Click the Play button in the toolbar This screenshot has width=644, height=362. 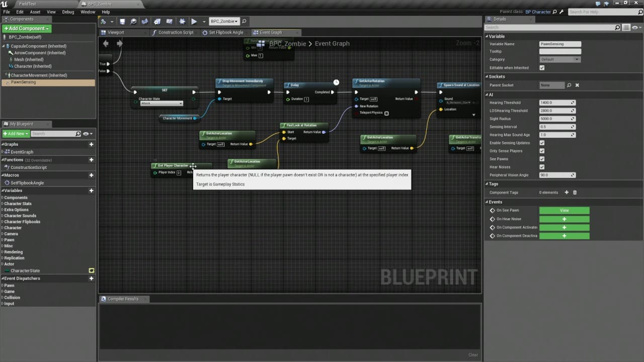coord(194,22)
